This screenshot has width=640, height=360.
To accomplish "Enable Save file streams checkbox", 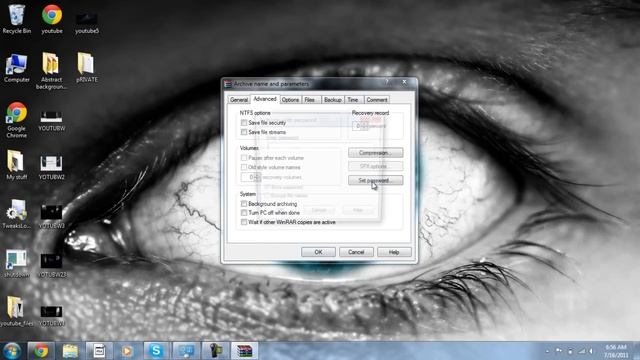I will click(244, 132).
